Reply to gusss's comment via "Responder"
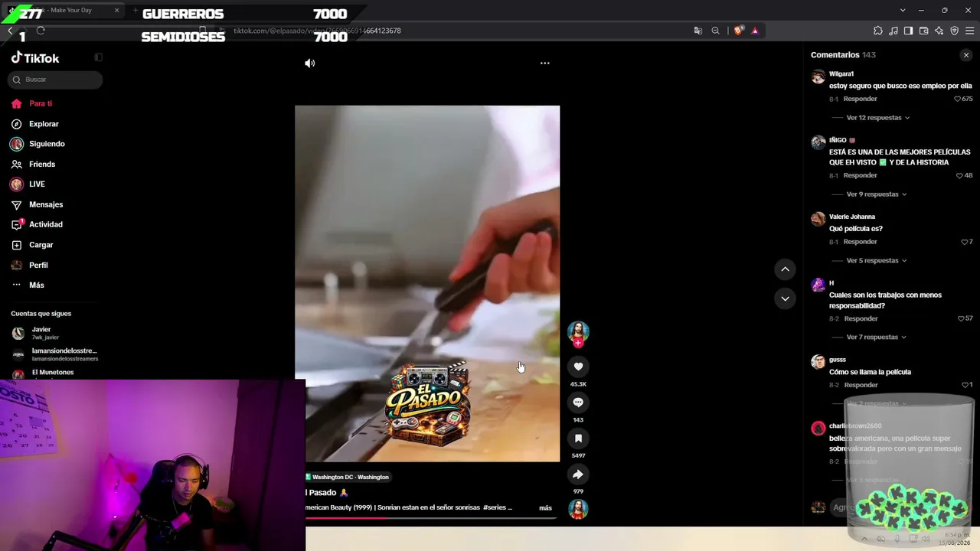Viewport: 980px width, 551px height. click(x=861, y=385)
